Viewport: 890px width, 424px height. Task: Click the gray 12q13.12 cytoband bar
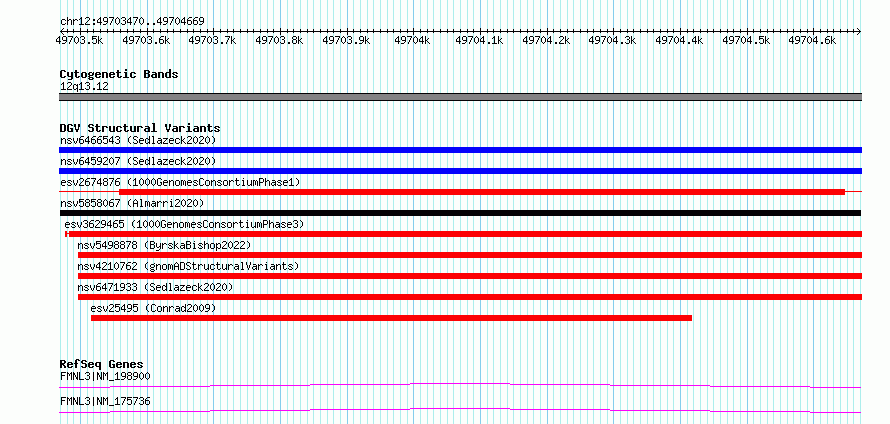click(x=460, y=97)
